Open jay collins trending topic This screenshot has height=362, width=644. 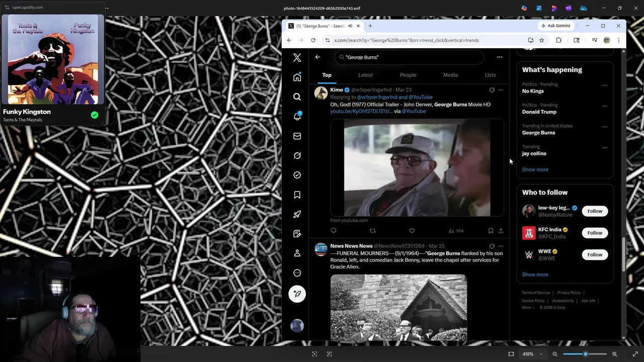point(534,153)
